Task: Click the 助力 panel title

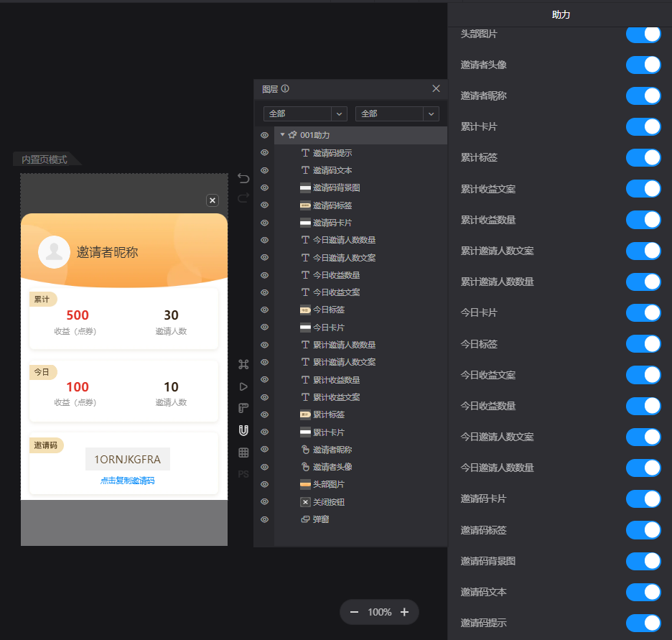Action: (x=561, y=14)
